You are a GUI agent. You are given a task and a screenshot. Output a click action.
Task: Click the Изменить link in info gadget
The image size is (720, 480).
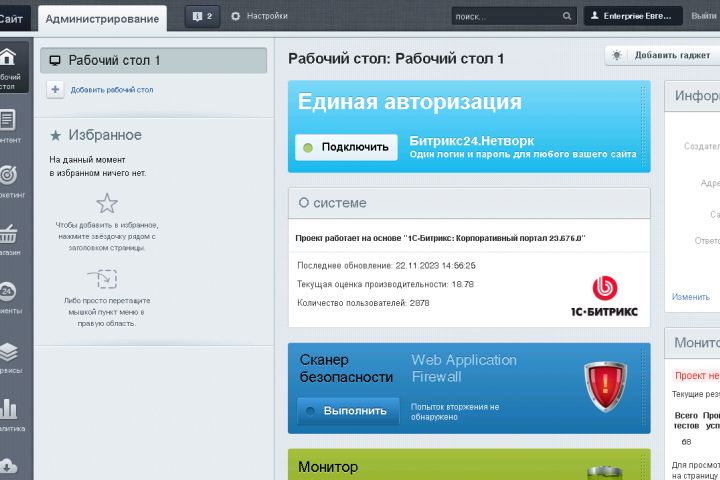[x=691, y=297]
